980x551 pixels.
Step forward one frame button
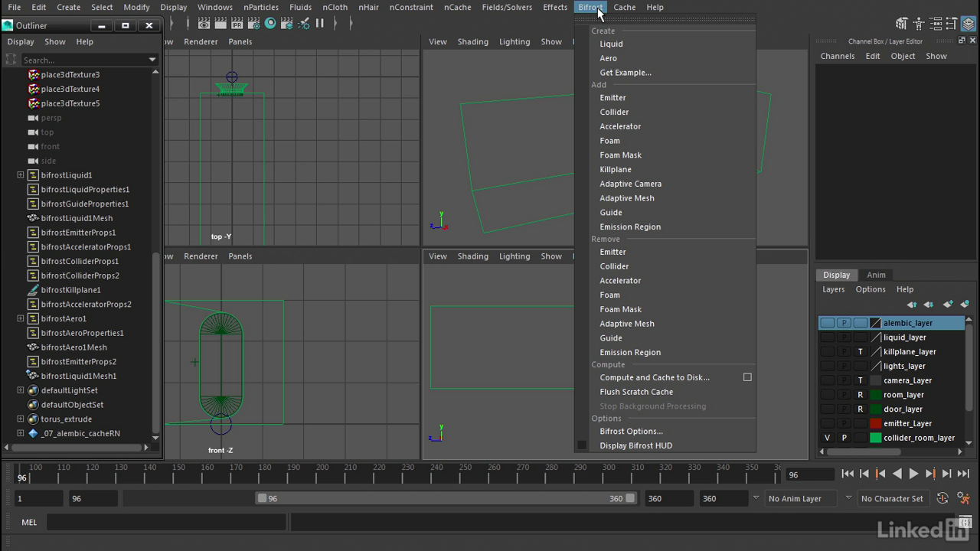point(947,474)
